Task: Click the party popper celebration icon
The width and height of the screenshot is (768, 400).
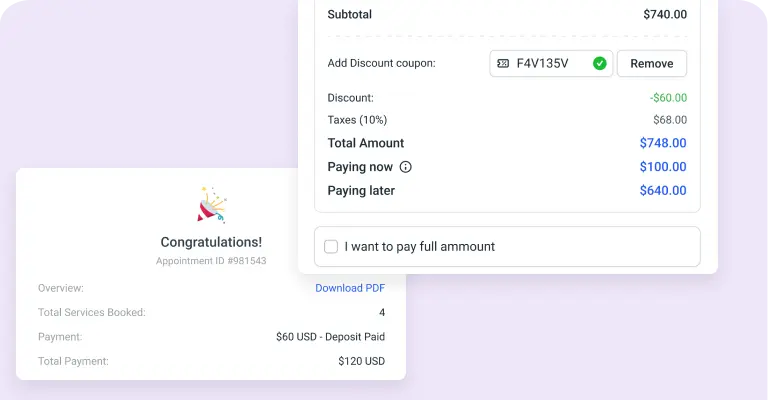Action: (211, 204)
